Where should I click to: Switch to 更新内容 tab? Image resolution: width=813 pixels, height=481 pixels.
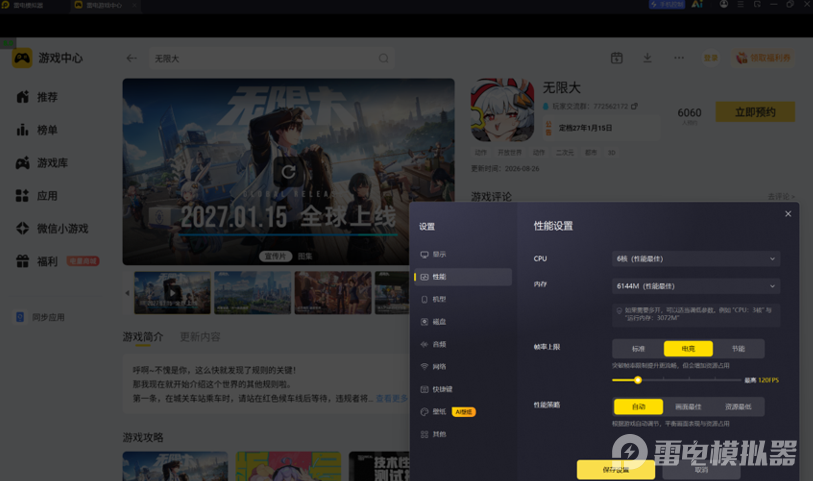[200, 337]
